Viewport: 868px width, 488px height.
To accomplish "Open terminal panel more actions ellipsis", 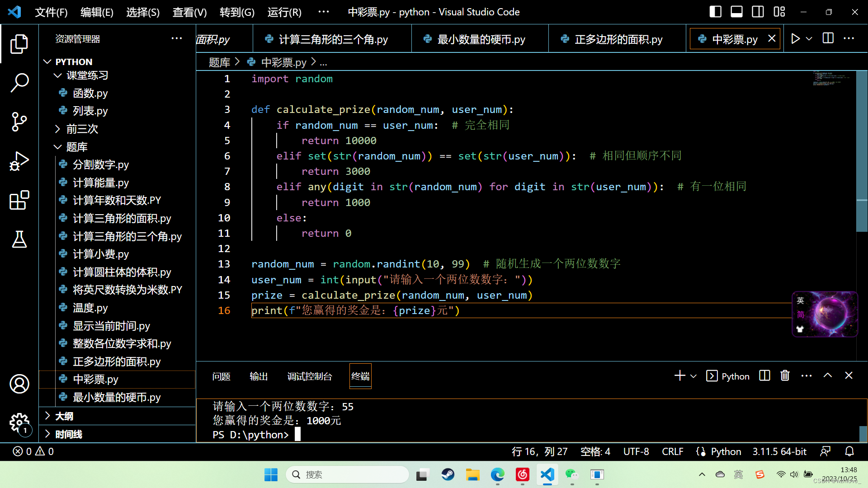I will coord(807,376).
